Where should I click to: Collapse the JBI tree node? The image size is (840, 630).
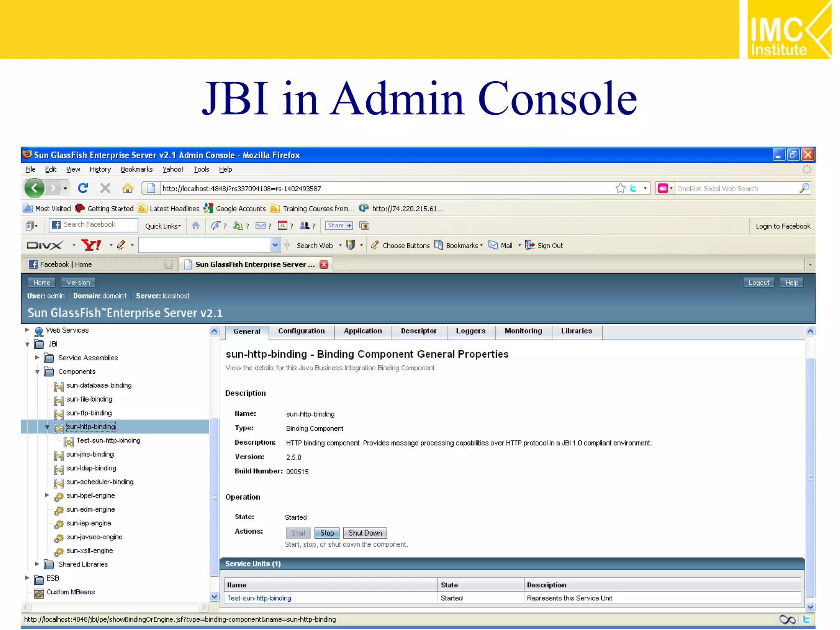27,344
